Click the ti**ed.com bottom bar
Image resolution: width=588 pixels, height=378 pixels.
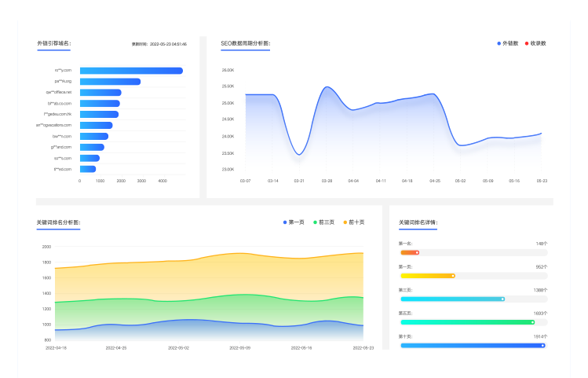coord(87,169)
